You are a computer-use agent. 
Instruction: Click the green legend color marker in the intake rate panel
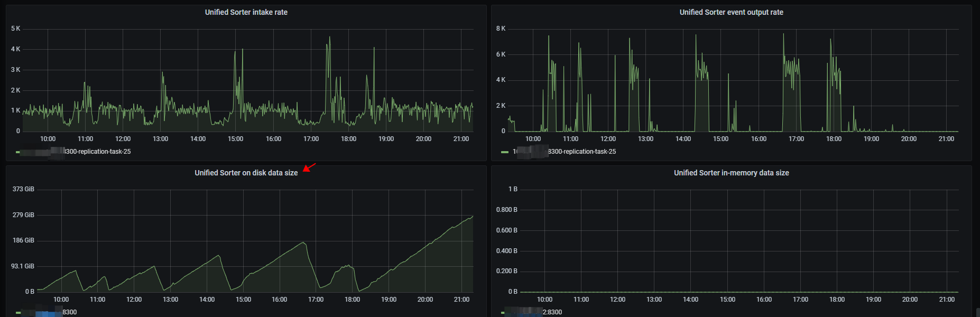pyautogui.click(x=18, y=152)
